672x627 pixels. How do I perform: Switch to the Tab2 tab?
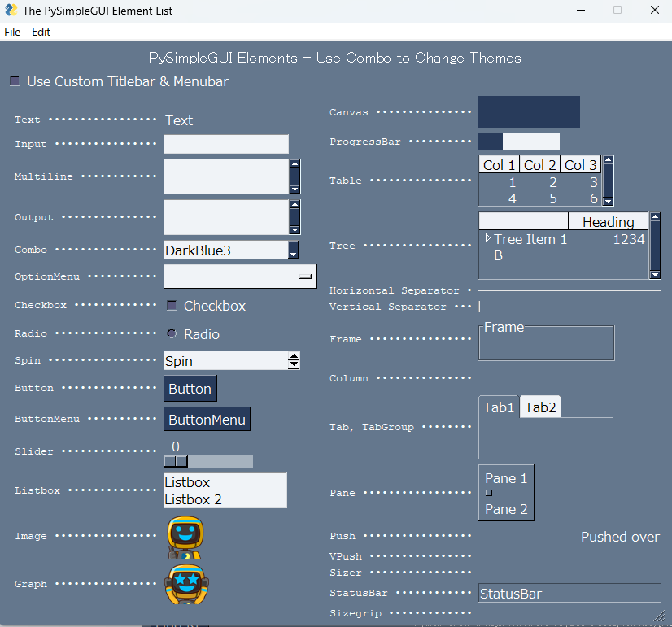click(x=540, y=407)
